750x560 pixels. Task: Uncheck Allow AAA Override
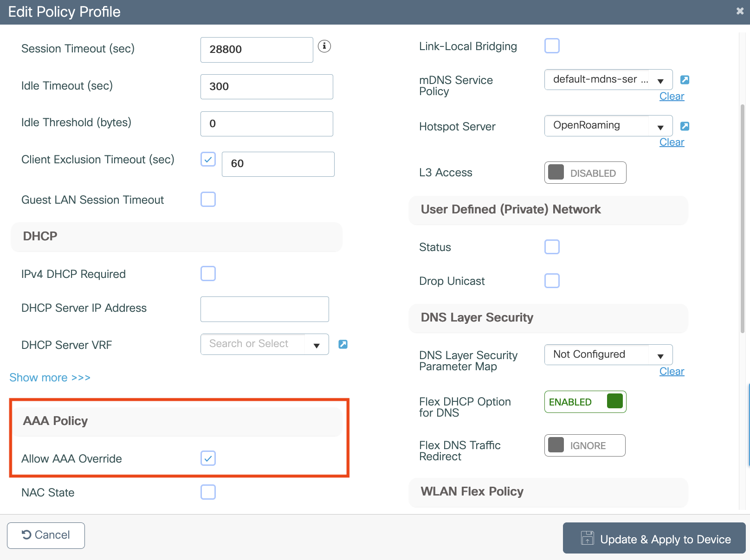[208, 458]
